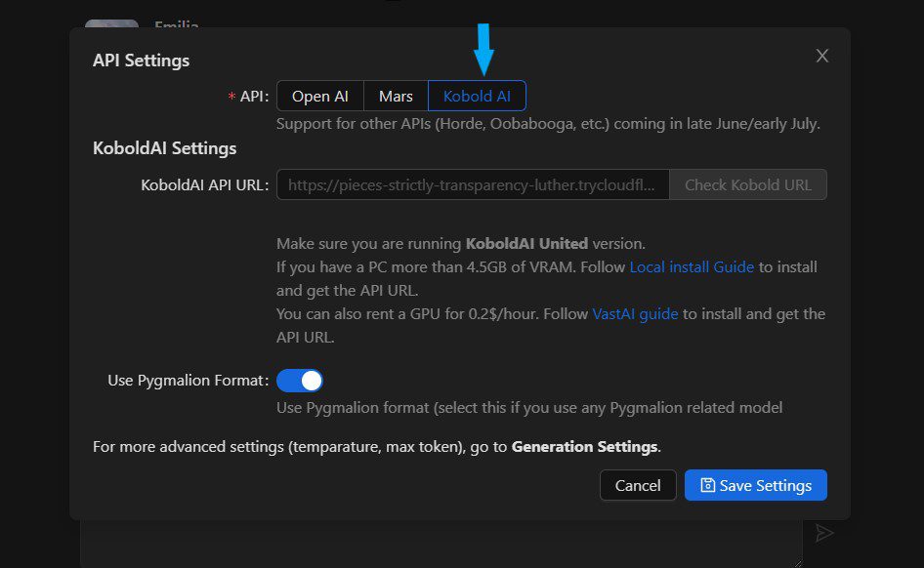Screen dimensions: 924x568
Task: Click the KoboldAI United bold text
Action: [526, 244]
